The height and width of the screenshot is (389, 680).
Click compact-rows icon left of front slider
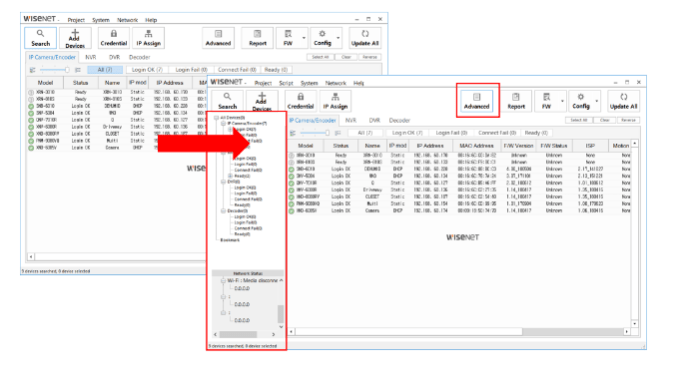tap(293, 133)
